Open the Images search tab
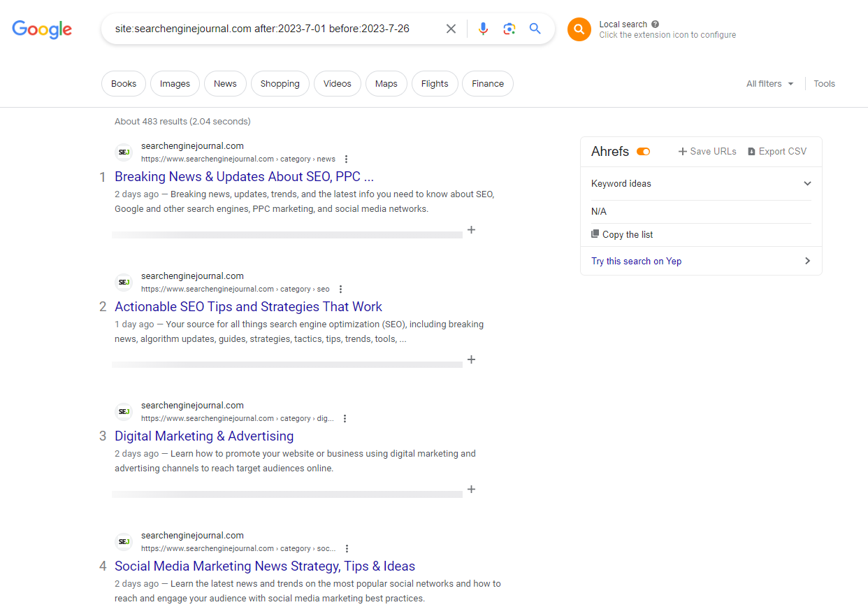Image resolution: width=868 pixels, height=614 pixels. click(175, 83)
